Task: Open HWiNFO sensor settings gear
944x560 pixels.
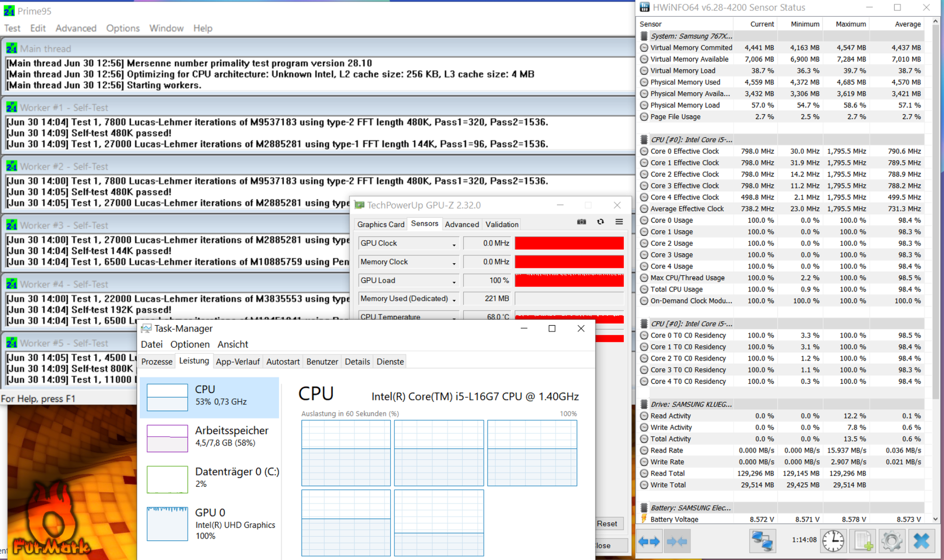Action: [x=891, y=541]
